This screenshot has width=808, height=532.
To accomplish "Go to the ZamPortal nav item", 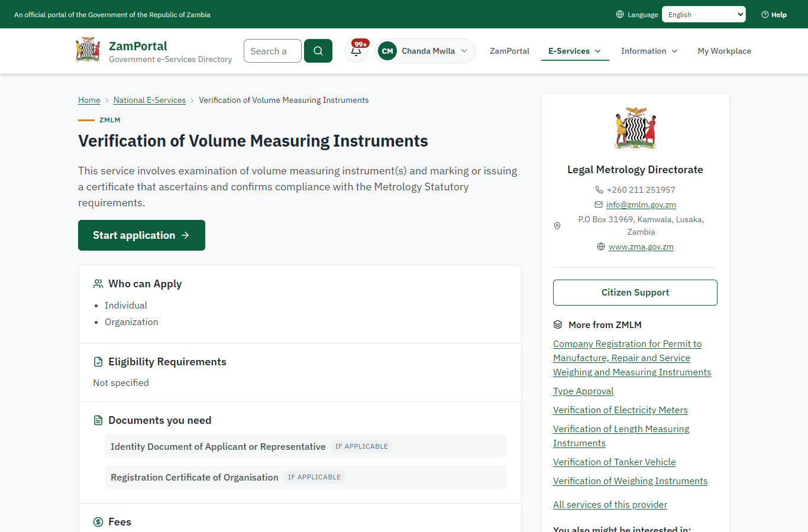I will click(510, 51).
